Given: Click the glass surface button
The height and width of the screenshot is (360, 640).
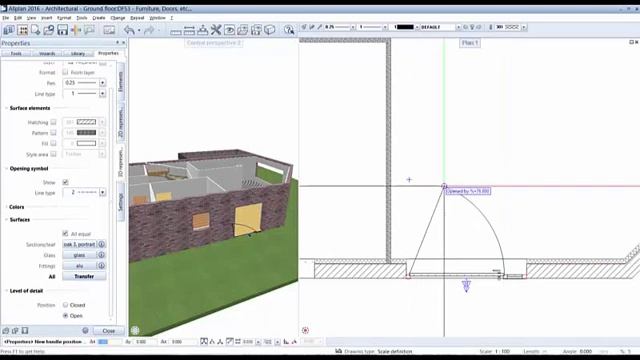Looking at the screenshot, I should tap(80, 255).
